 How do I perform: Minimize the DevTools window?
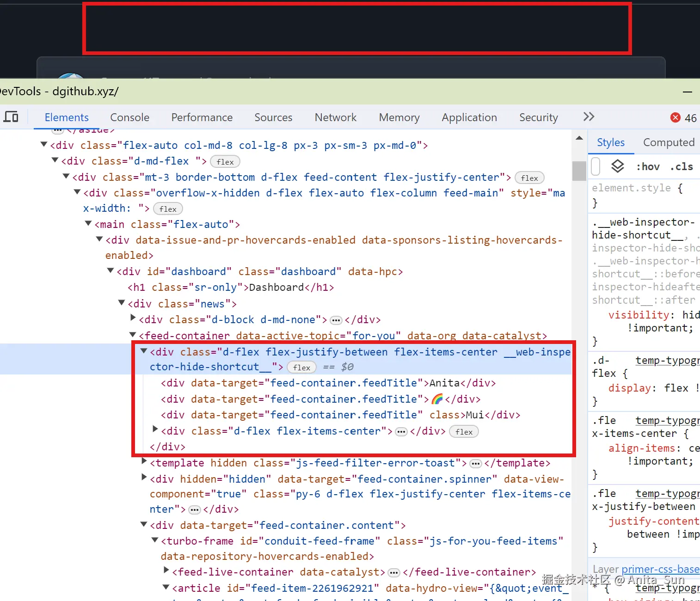pos(688,92)
